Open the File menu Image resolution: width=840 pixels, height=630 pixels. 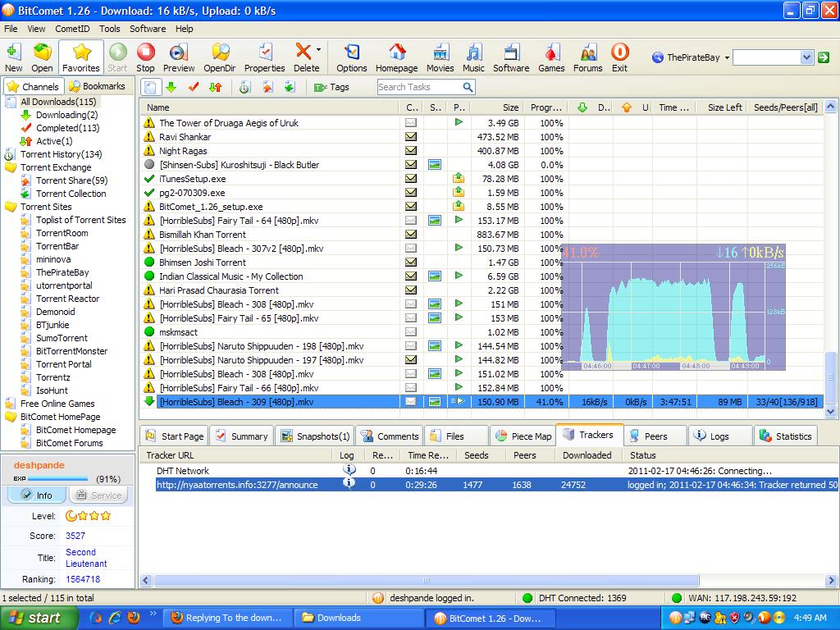click(x=11, y=29)
